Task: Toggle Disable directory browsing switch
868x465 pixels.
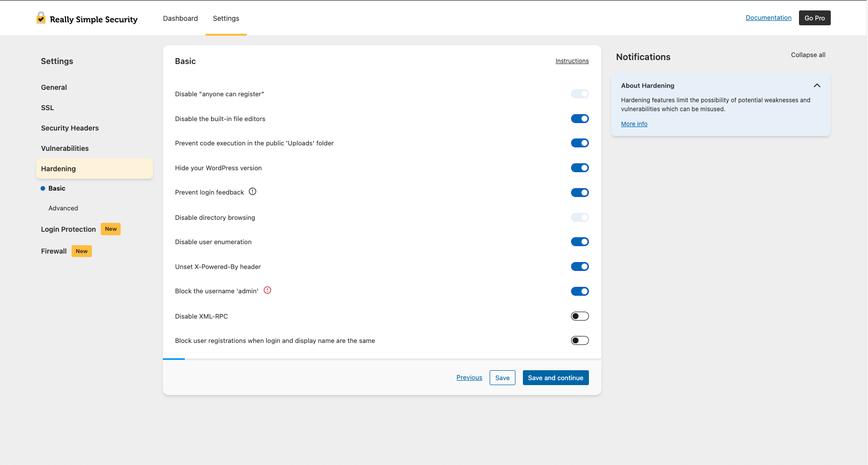Action: click(579, 217)
